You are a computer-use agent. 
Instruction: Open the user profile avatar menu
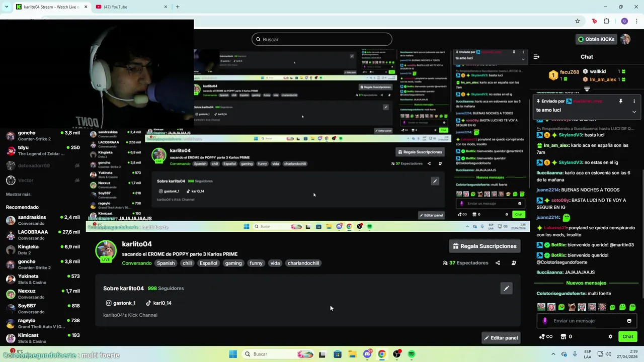(x=625, y=39)
